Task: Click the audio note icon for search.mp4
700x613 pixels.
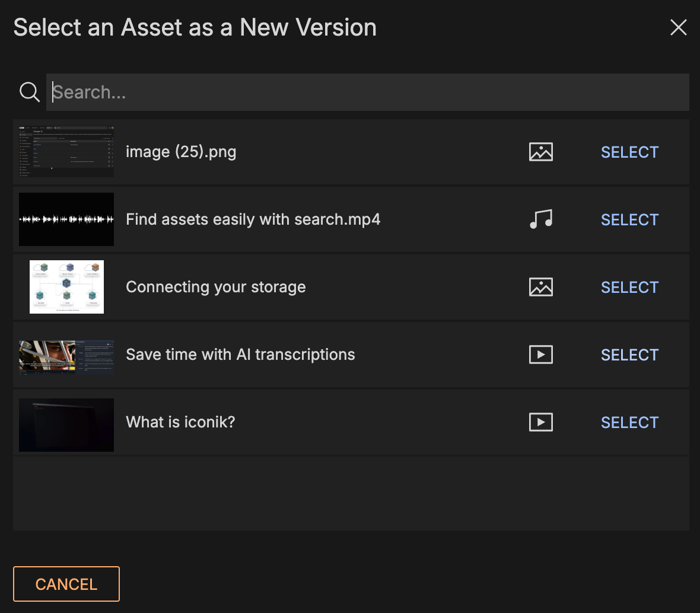Action: (540, 220)
